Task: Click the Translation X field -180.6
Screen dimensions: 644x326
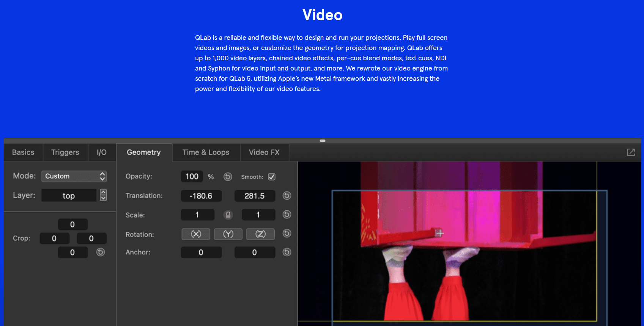Action: 201,196
